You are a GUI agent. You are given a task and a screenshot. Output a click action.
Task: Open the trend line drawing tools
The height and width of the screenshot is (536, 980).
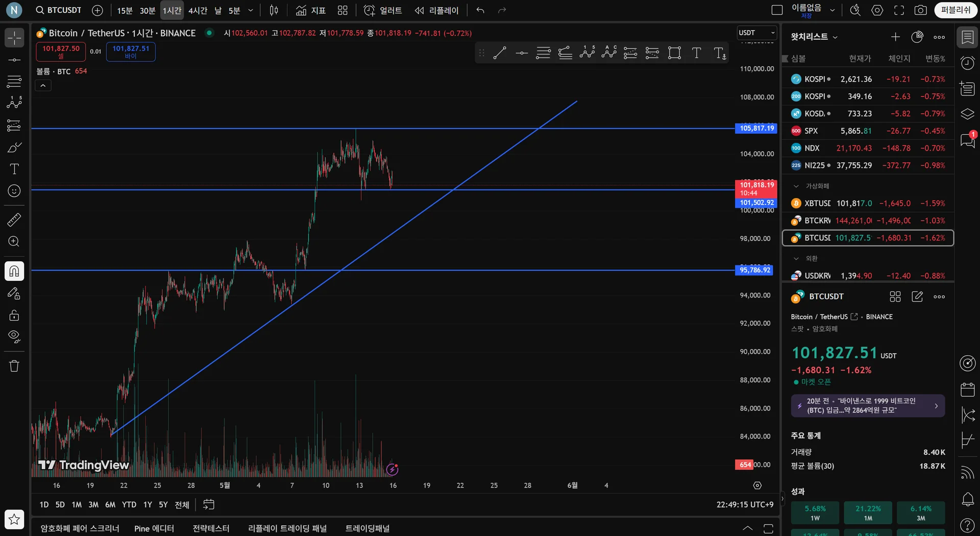tap(14, 60)
